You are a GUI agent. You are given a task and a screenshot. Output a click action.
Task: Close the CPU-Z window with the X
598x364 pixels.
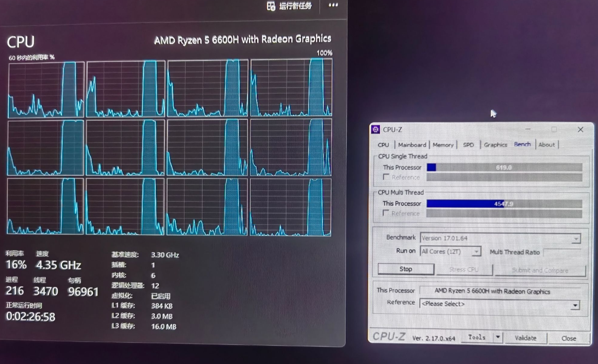tap(580, 130)
